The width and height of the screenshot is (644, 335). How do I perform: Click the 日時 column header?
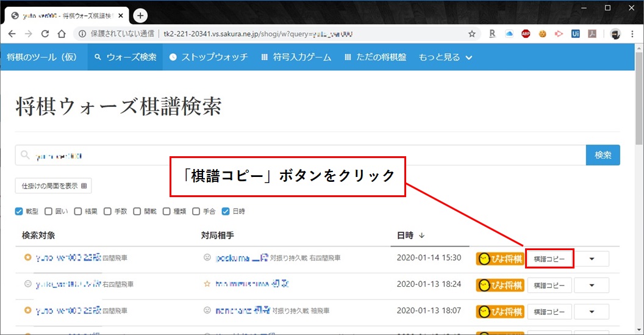[406, 236]
